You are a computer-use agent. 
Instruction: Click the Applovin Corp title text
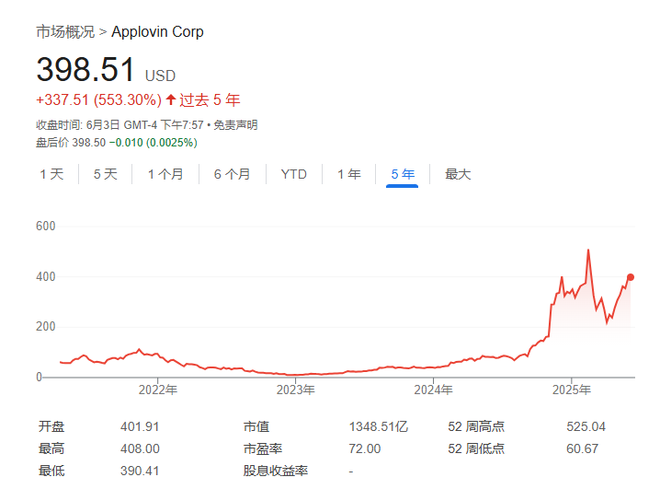pyautogui.click(x=157, y=32)
